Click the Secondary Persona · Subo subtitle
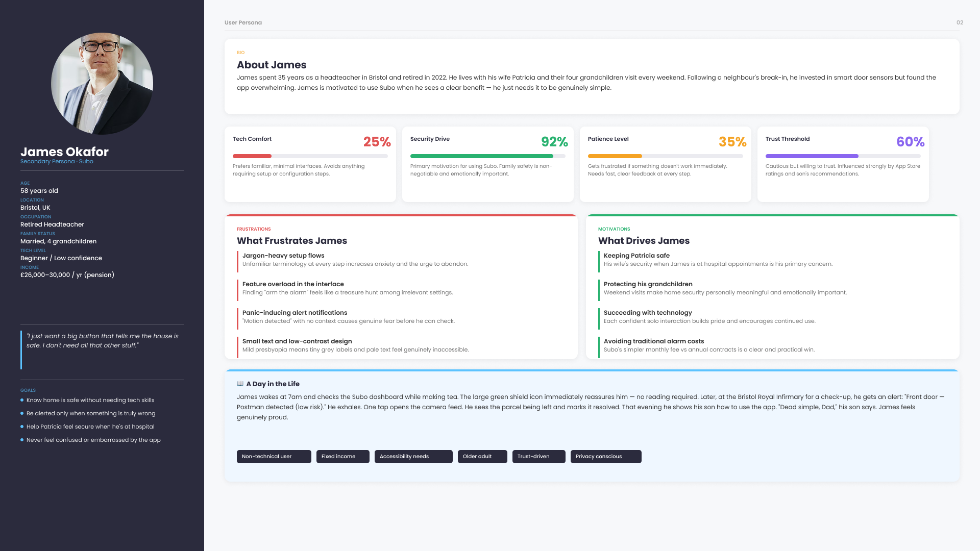The height and width of the screenshot is (551, 980). coord(57,162)
